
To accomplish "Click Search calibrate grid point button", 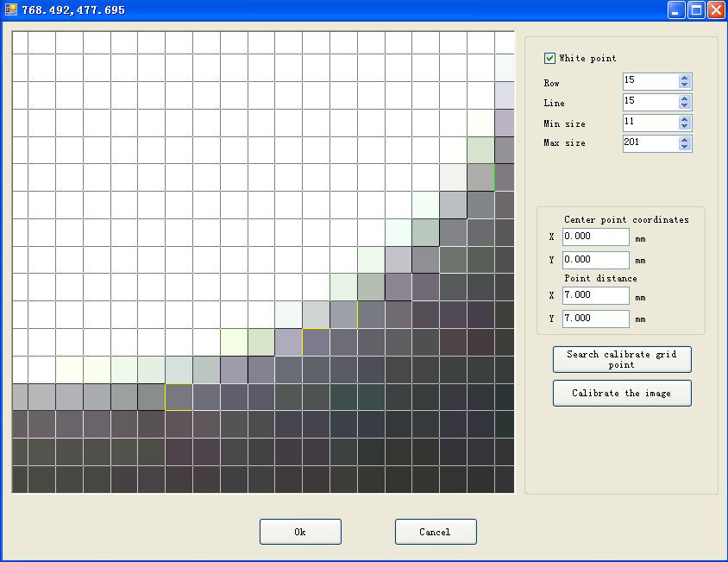I will click(x=622, y=359).
